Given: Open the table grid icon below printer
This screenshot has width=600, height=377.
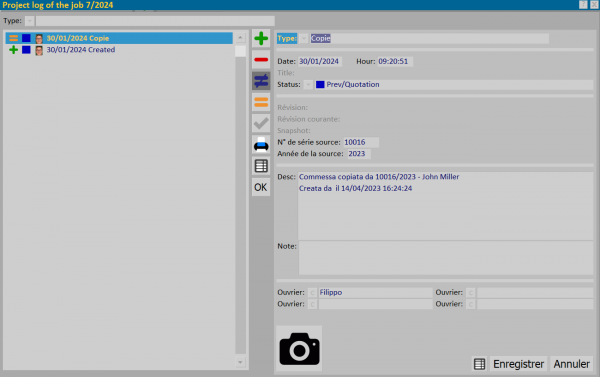Looking at the screenshot, I should 261,166.
